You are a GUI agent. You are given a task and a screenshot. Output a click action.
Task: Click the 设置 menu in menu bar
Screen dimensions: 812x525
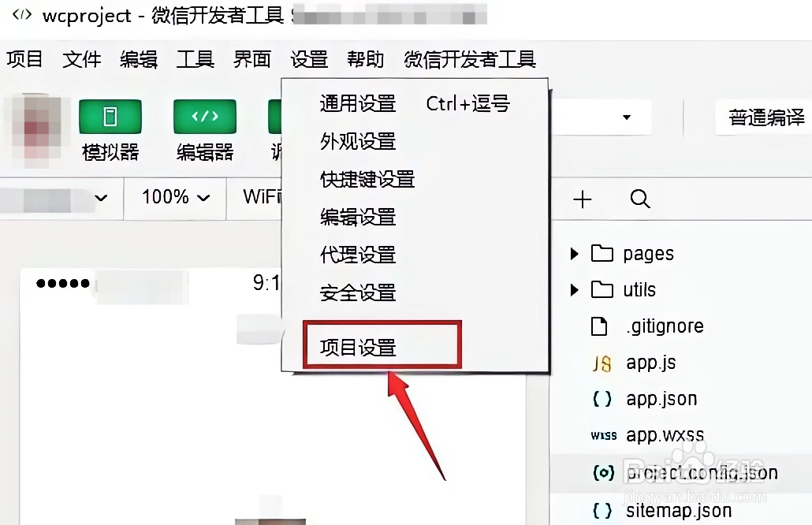pos(309,59)
